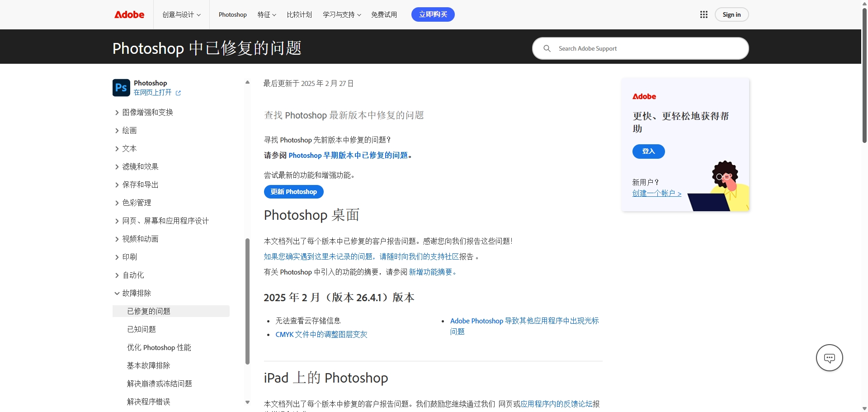The width and height of the screenshot is (868, 412).
Task: Click the 查找 Photoshop 最新版本中修复的问题 subtitle
Action: pyautogui.click(x=344, y=115)
